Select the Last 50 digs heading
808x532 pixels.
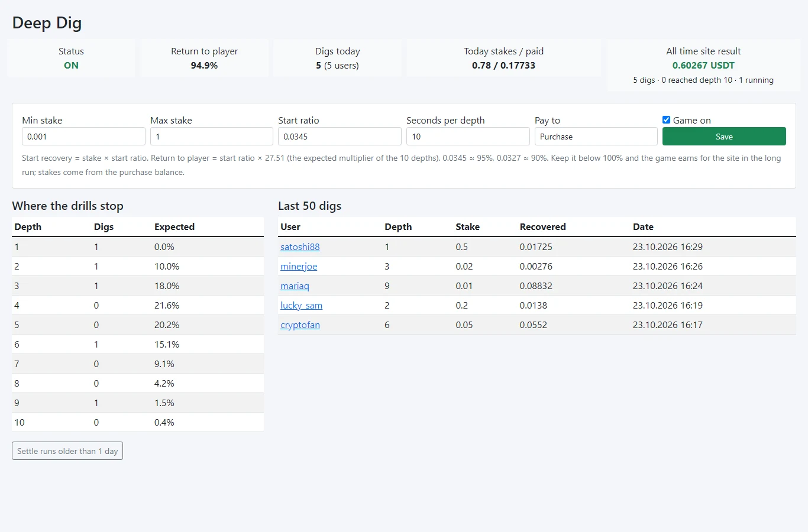pyautogui.click(x=310, y=206)
